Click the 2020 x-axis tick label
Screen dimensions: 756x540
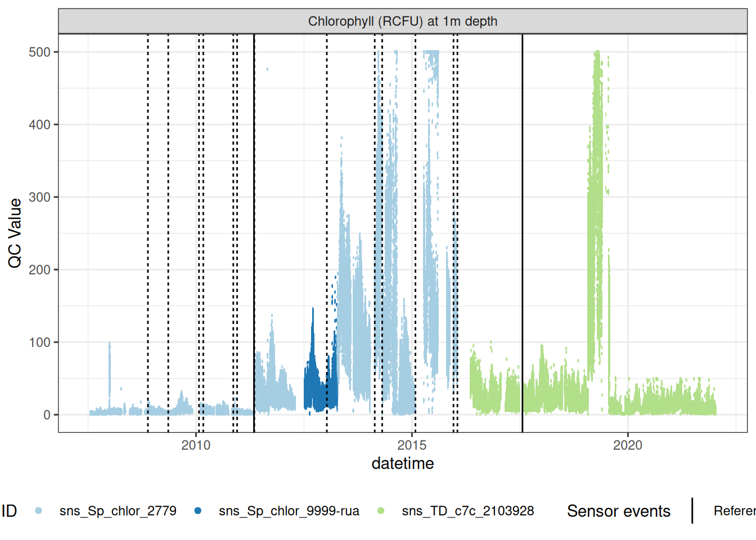[x=627, y=445]
